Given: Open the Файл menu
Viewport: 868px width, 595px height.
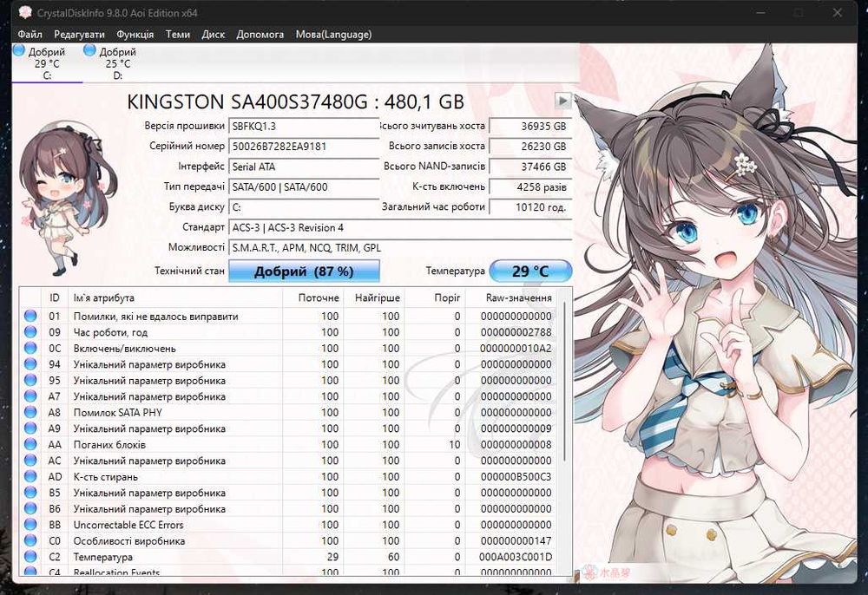Looking at the screenshot, I should 30,35.
